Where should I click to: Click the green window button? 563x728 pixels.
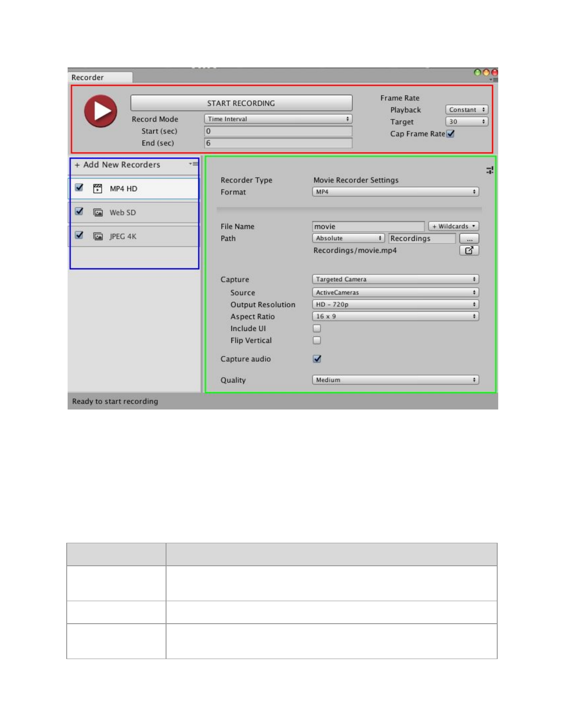tap(477, 72)
